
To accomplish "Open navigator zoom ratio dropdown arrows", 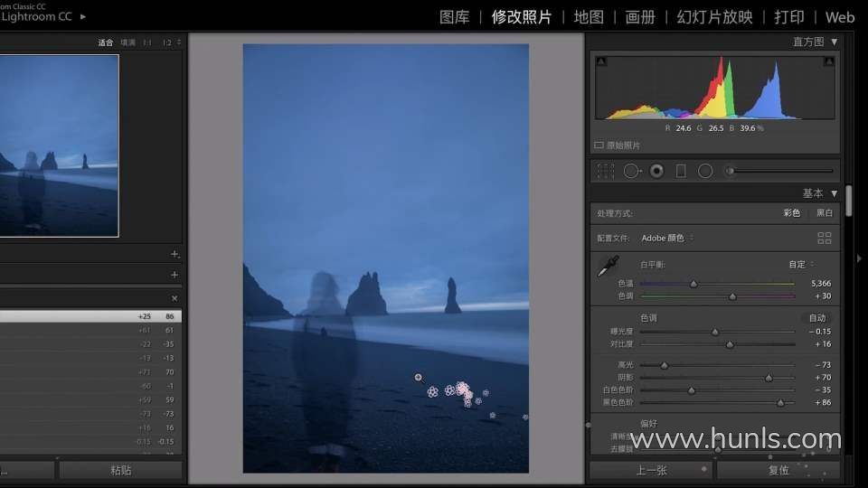I will coord(179,42).
